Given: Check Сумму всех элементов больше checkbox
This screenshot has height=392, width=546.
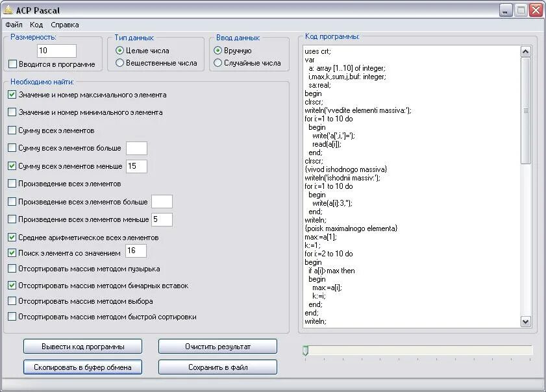Looking at the screenshot, I should tap(12, 148).
